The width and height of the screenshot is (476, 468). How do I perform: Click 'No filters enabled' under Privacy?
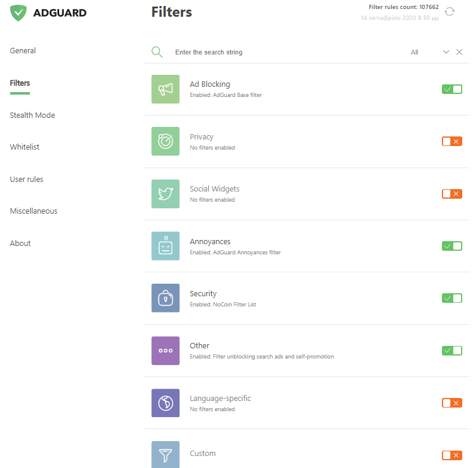coord(212,148)
